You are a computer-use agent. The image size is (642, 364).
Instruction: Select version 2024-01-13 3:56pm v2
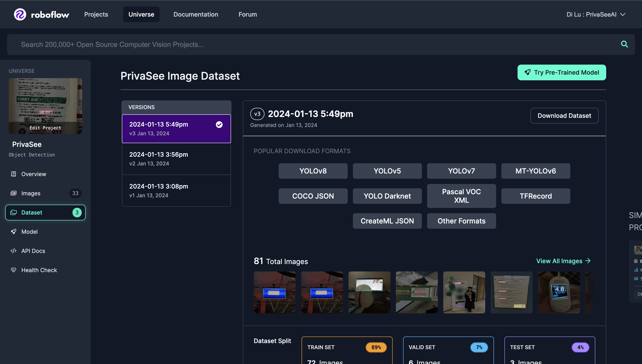click(x=176, y=159)
